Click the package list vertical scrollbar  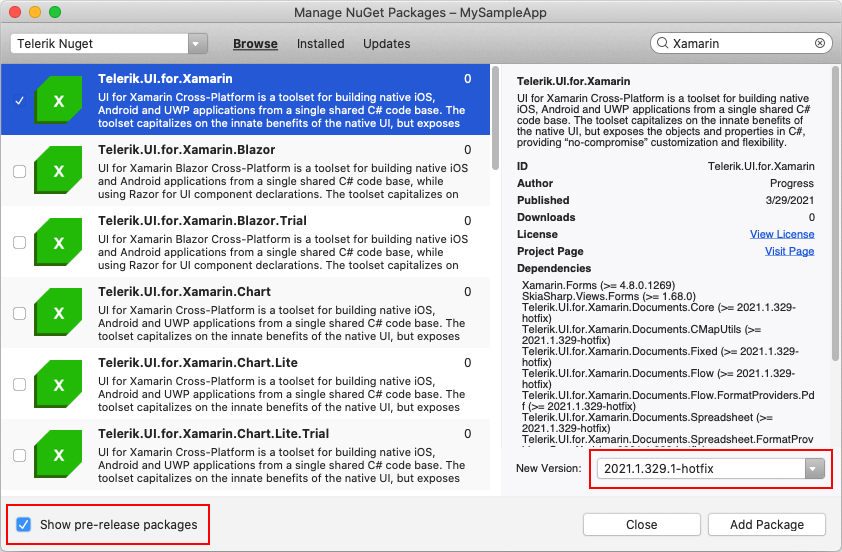coord(495,118)
